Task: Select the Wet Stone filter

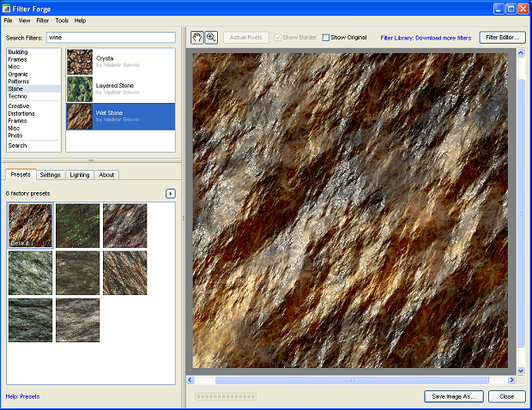Action: click(x=120, y=117)
